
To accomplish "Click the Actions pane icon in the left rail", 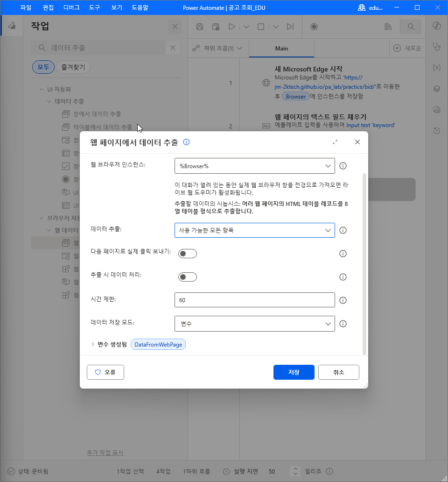I will (12, 26).
